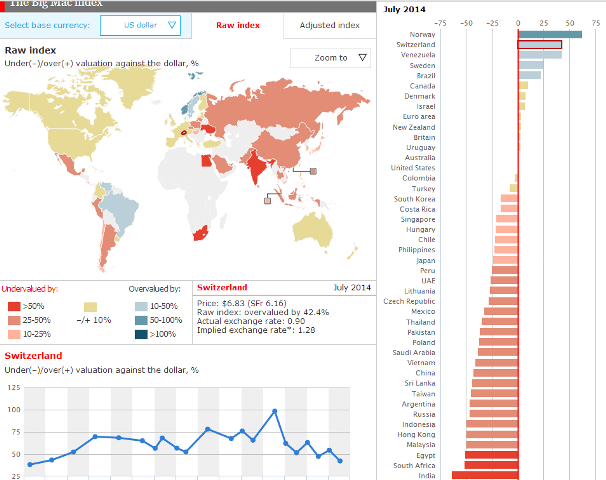The width and height of the screenshot is (606, 480).
Task: Select the highlighted Switzerland bar
Action: [539, 44]
